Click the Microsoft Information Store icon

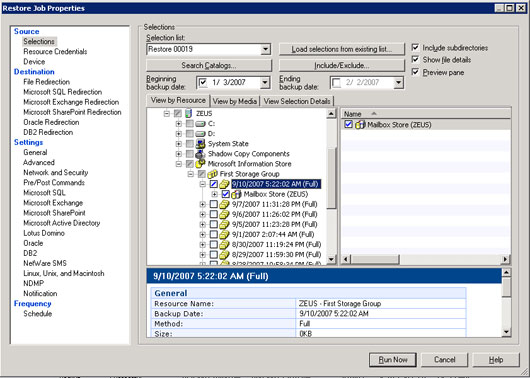pos(201,164)
